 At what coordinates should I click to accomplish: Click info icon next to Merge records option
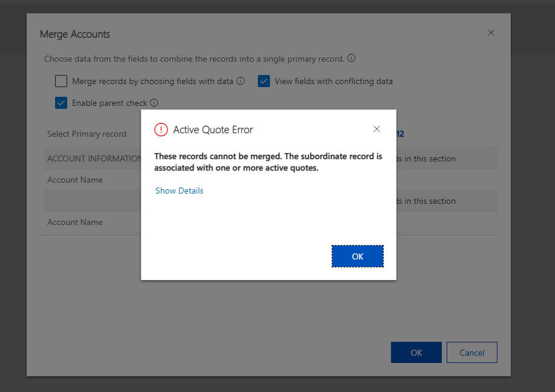point(240,80)
